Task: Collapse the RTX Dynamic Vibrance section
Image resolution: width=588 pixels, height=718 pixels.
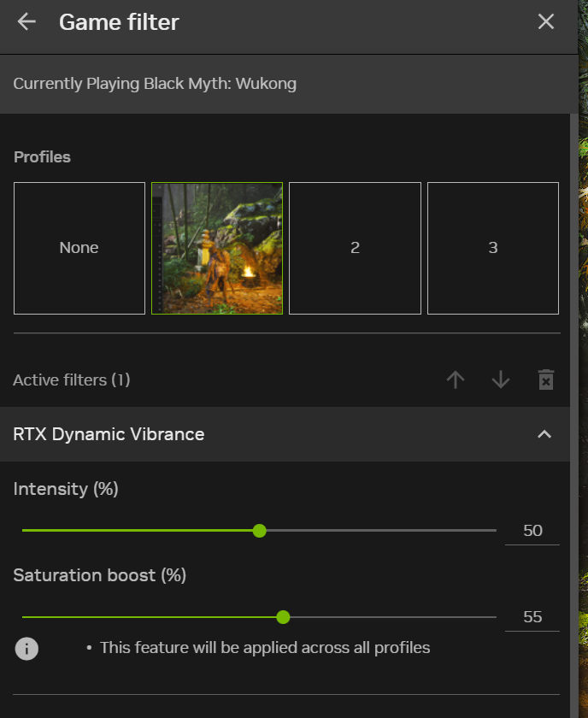Action: [544, 434]
